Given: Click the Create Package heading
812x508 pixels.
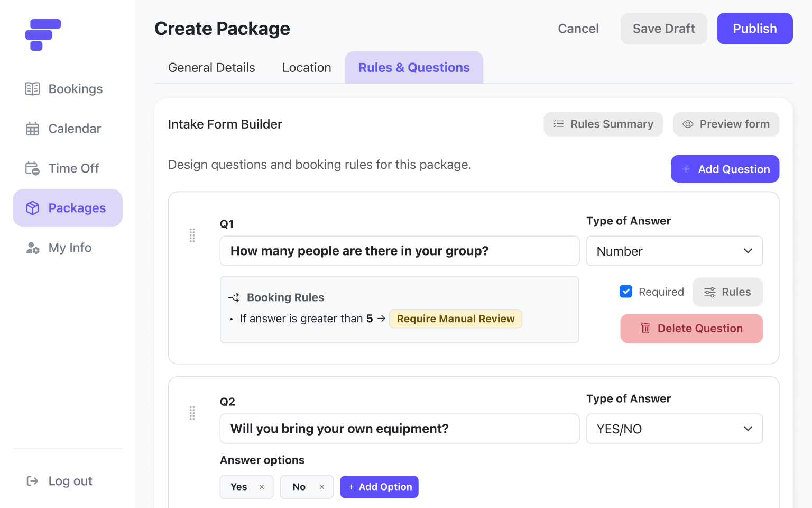Looking at the screenshot, I should coord(222,29).
